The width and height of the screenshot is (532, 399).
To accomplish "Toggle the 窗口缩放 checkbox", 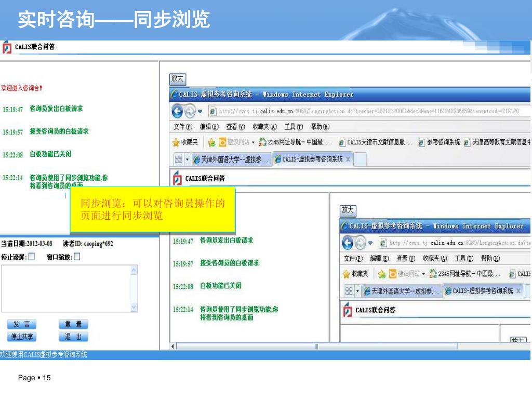I will click(77, 257).
